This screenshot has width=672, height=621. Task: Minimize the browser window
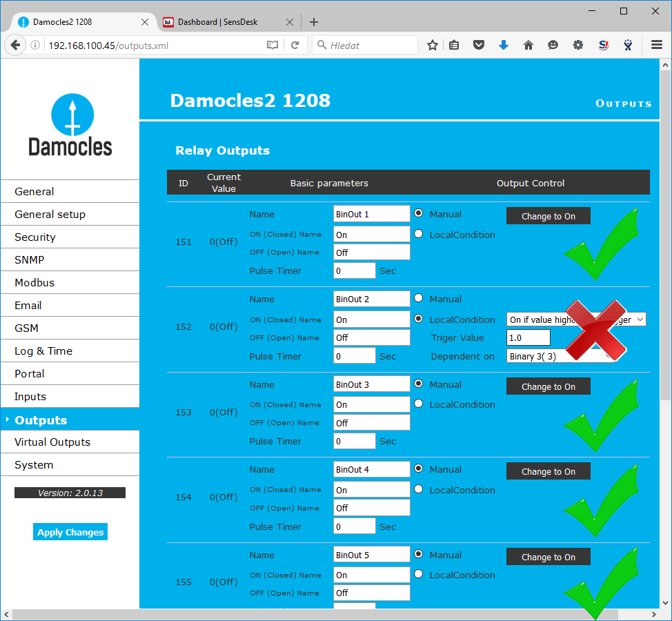[x=592, y=11]
